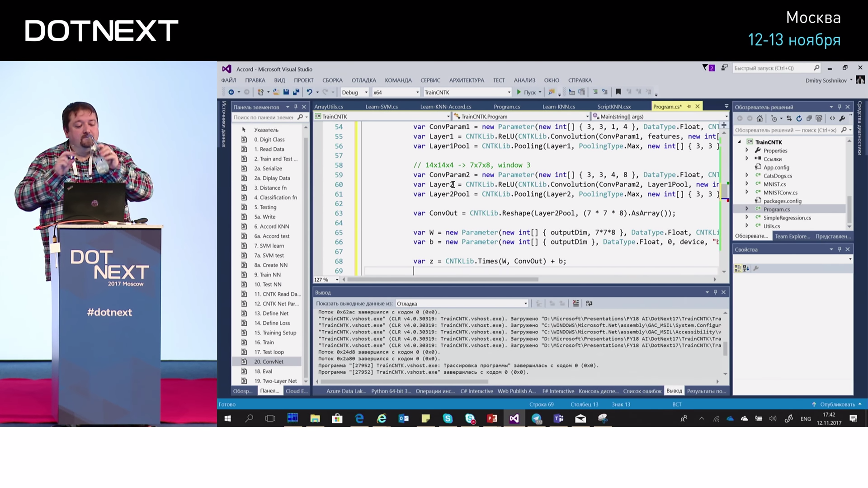Viewport: 868px width, 488px height.
Task: Click the Alphabetical sort icon in the Properties panel
Action: (746, 268)
